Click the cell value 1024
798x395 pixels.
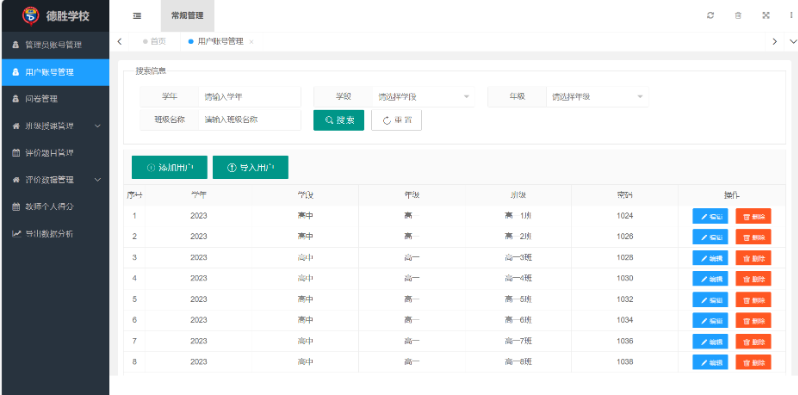tap(624, 216)
